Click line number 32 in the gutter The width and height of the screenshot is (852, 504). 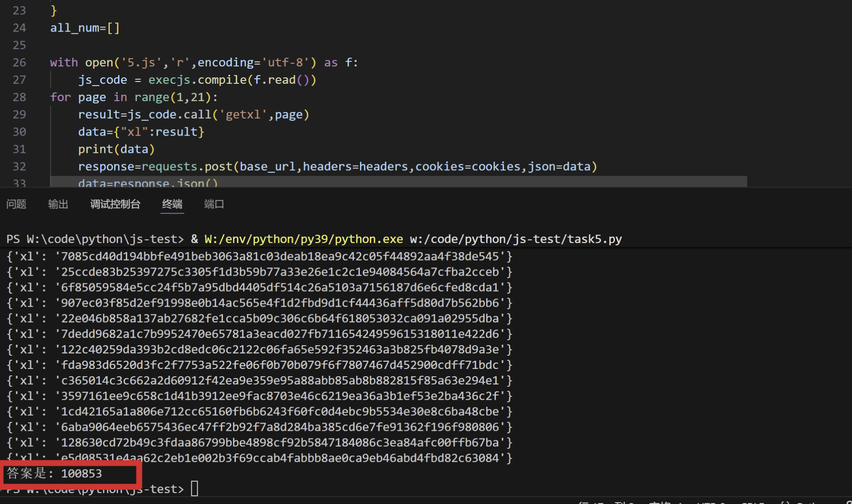(x=19, y=167)
